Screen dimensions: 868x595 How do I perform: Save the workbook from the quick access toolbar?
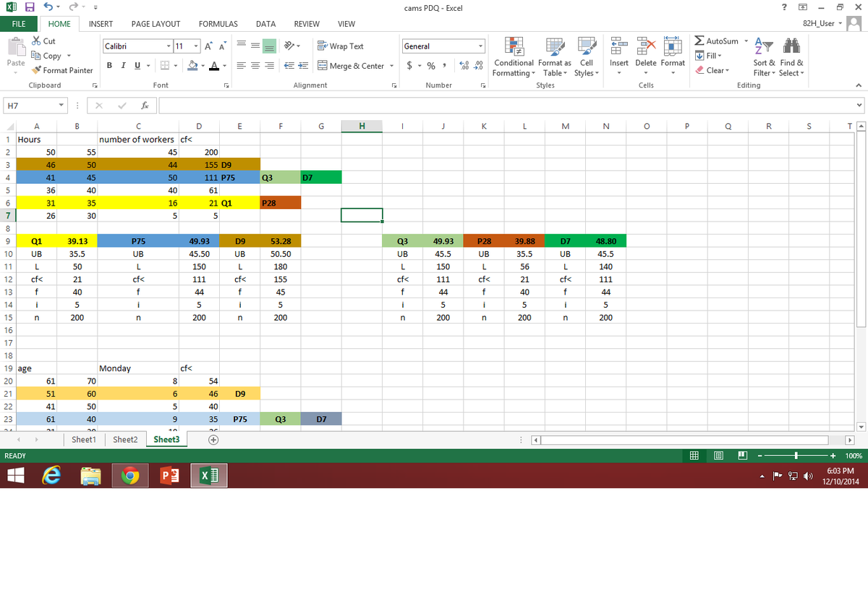pyautogui.click(x=30, y=8)
